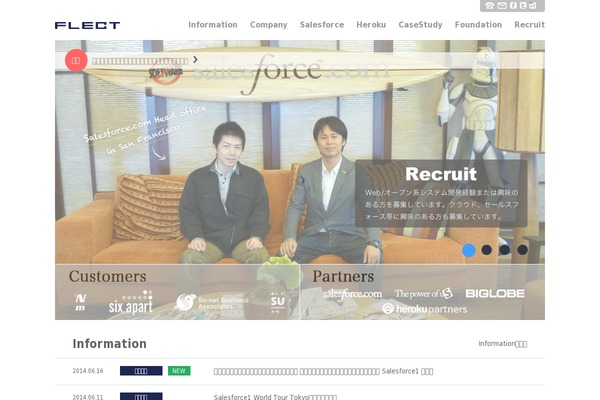Image resolution: width=600 pixels, height=400 pixels.
Task: Open the BIGLOBE partner logo
Action: click(x=495, y=294)
